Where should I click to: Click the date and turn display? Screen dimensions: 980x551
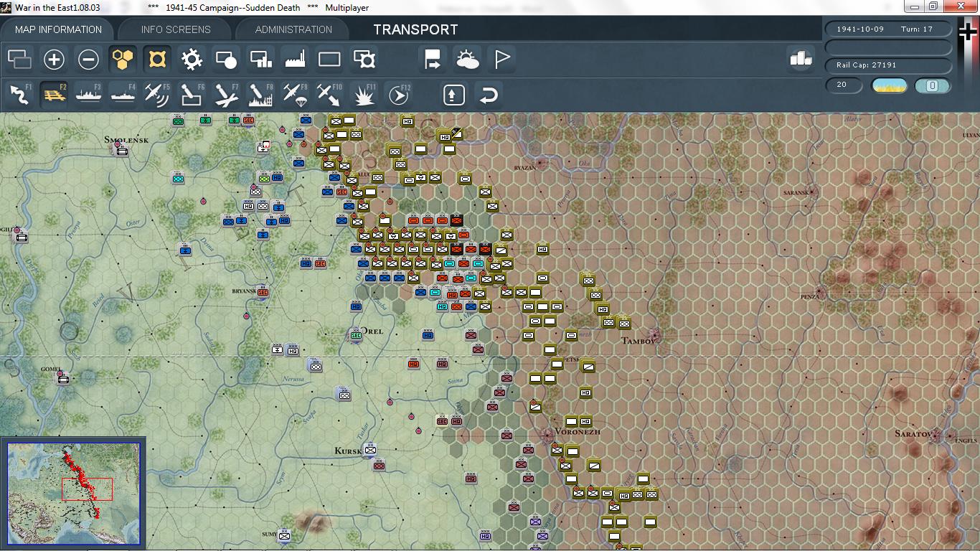(888, 29)
